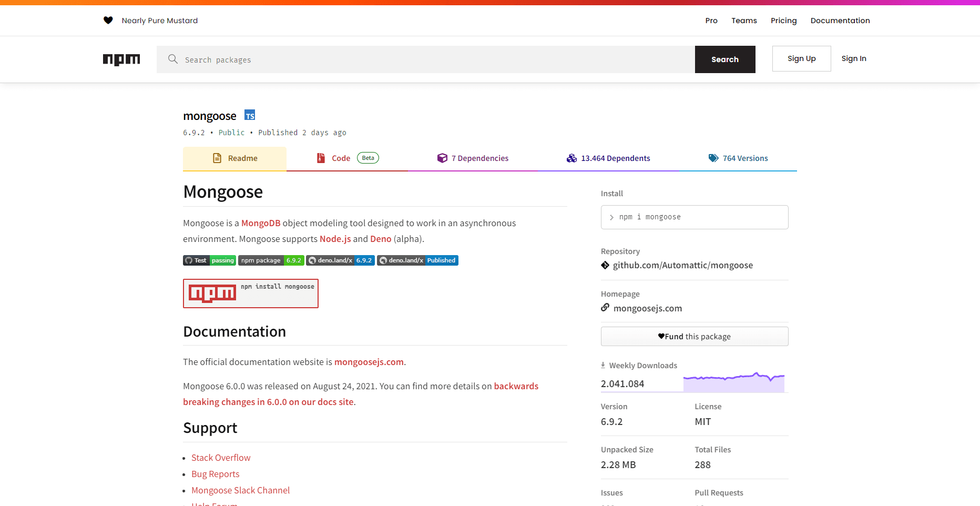This screenshot has width=980, height=506.
Task: Go to the Pricing page
Action: 783,21
